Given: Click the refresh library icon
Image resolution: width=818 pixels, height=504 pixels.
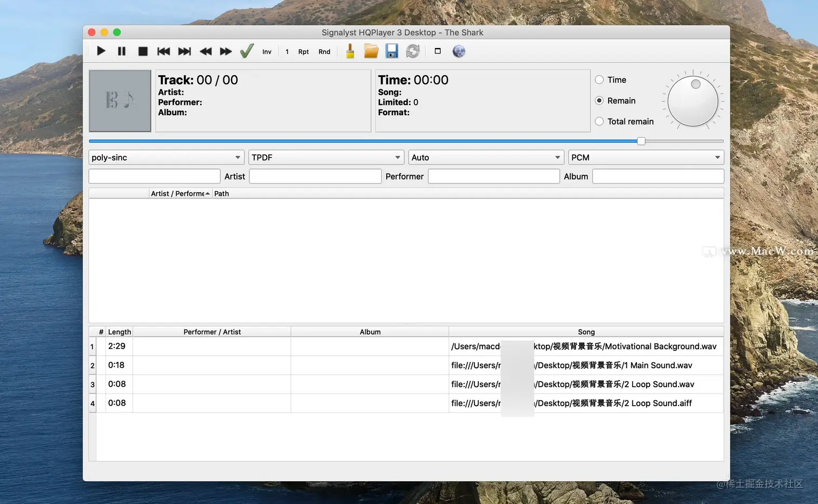Looking at the screenshot, I should coord(413,51).
